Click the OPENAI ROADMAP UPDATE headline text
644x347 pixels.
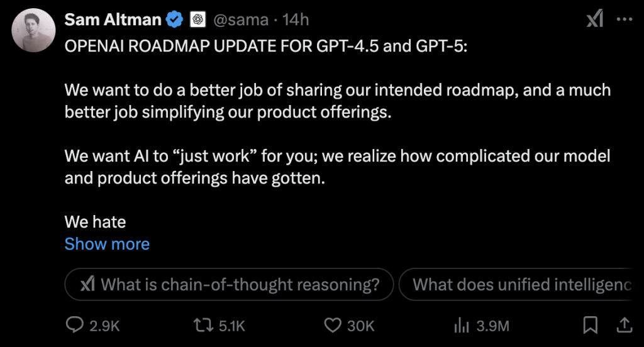pos(265,48)
